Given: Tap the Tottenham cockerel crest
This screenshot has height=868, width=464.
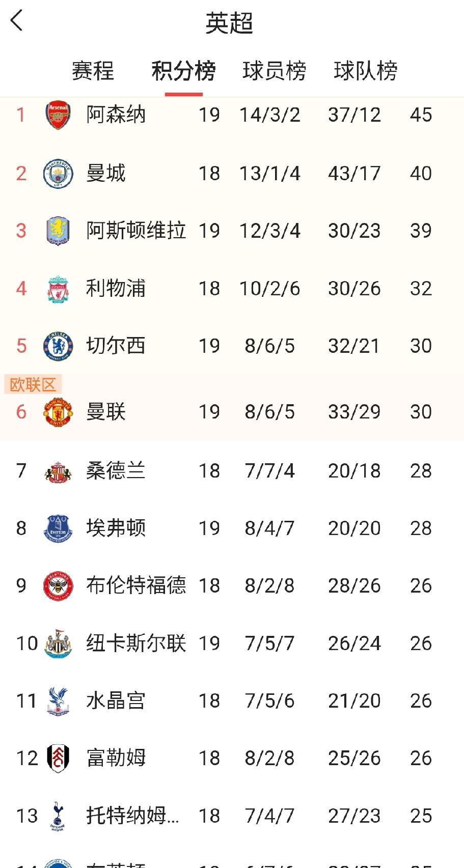Looking at the screenshot, I should coord(58,816).
